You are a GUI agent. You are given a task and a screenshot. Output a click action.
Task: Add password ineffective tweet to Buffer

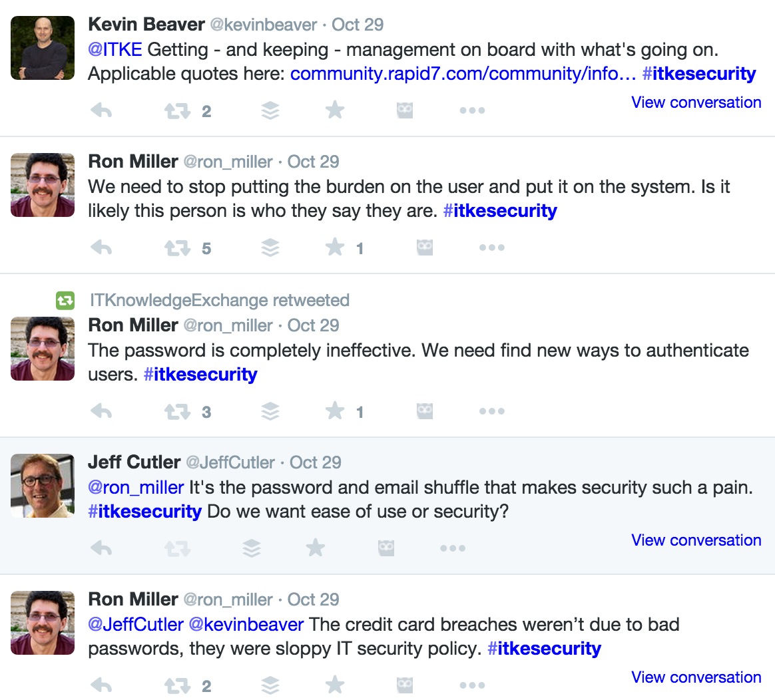tap(270, 411)
